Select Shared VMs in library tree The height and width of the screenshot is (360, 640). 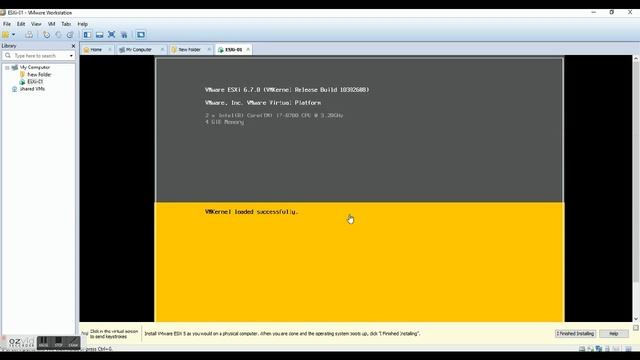pyautogui.click(x=32, y=89)
